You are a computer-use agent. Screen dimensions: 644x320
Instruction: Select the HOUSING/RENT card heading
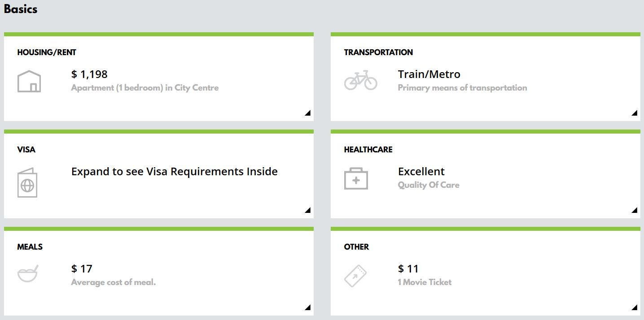click(x=47, y=52)
